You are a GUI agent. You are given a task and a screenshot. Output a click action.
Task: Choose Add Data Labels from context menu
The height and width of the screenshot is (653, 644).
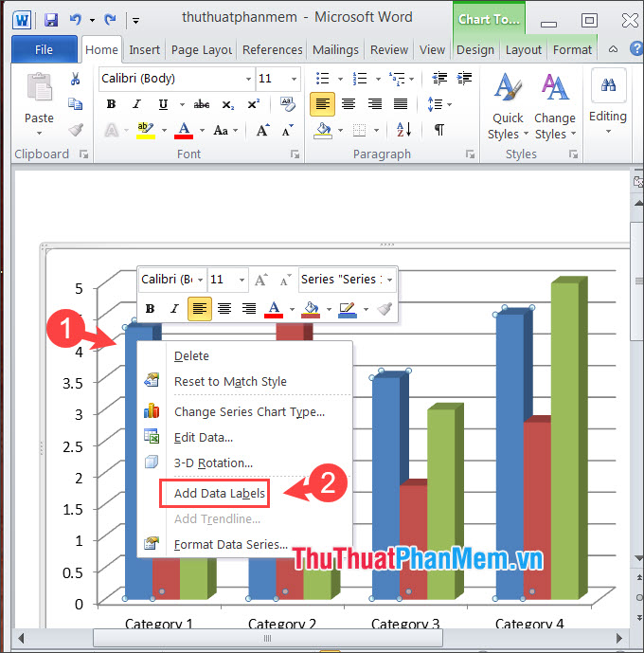point(219,493)
